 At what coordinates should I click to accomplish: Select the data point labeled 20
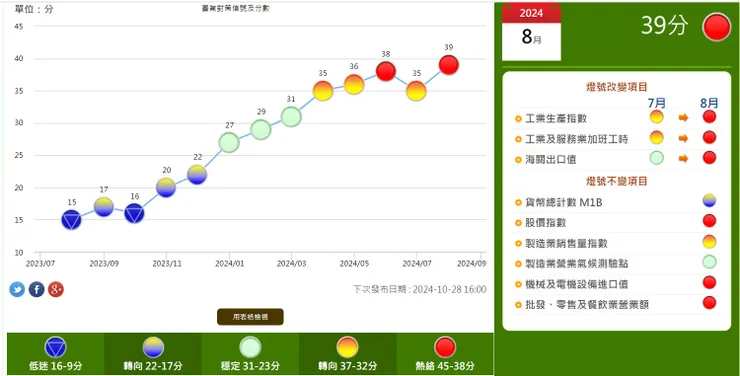pos(166,187)
